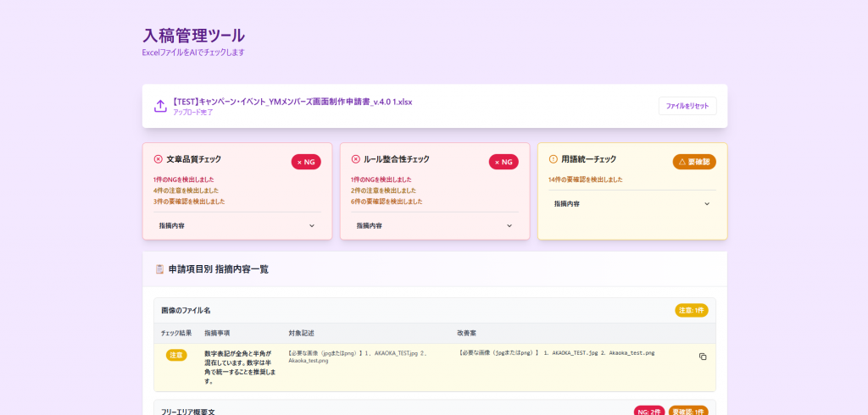The width and height of the screenshot is (868, 415).
Task: Expand 指摘内容 in ルール整合性チェック card
Action: (435, 226)
